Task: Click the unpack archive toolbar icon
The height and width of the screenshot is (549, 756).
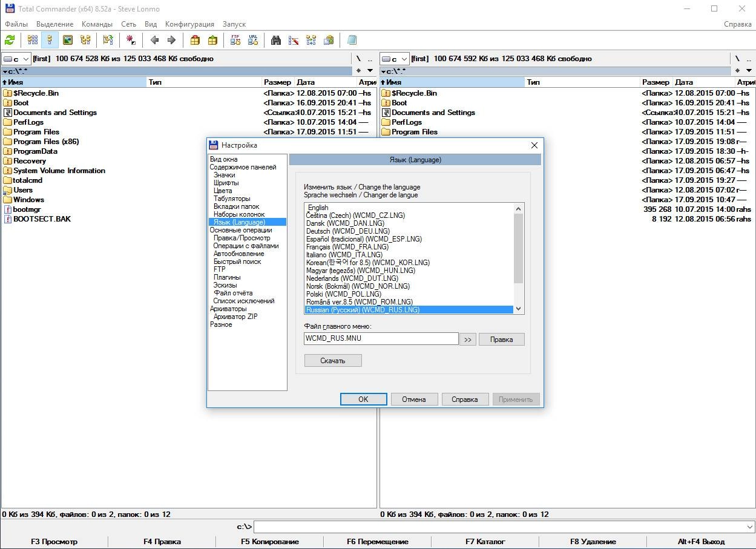Action: tap(212, 40)
